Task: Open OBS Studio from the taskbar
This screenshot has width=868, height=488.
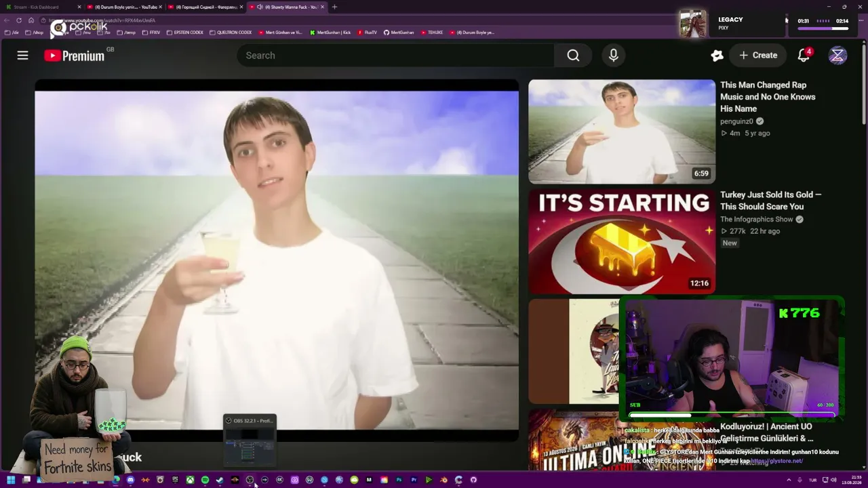Action: click(250, 480)
